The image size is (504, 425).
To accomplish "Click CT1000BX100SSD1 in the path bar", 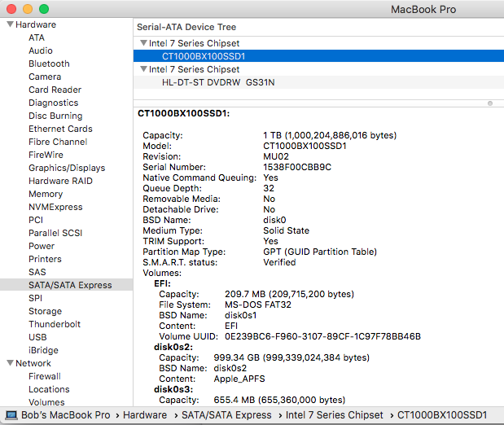I will (x=442, y=415).
